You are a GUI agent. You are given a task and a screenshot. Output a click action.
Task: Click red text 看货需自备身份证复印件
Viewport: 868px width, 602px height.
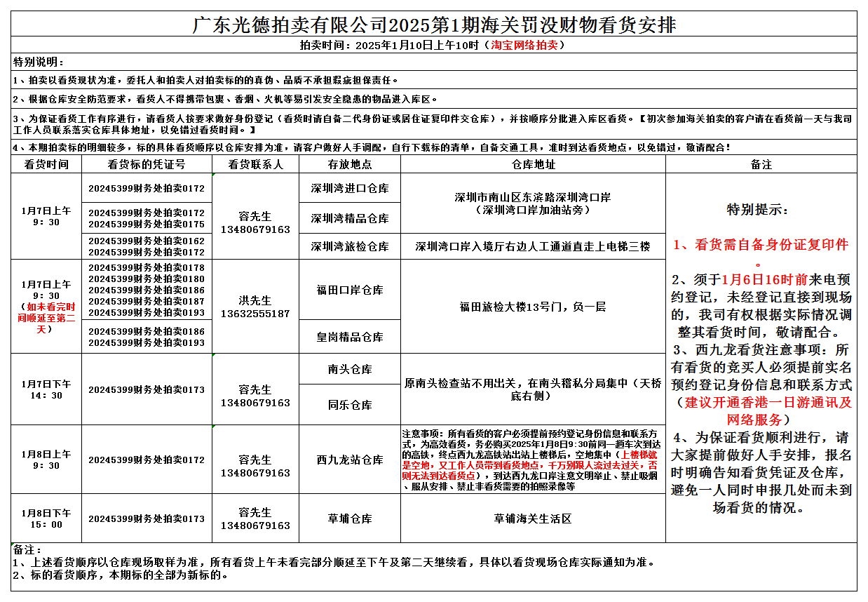click(761, 253)
